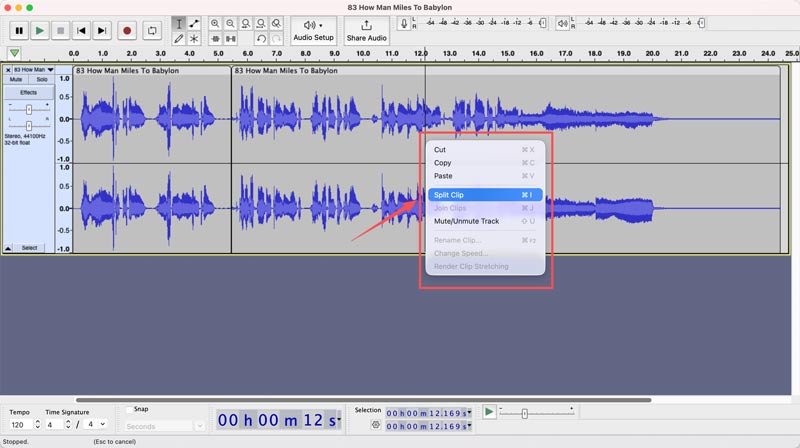Skip to end of the project
This screenshot has width=800, height=448.
102,31
